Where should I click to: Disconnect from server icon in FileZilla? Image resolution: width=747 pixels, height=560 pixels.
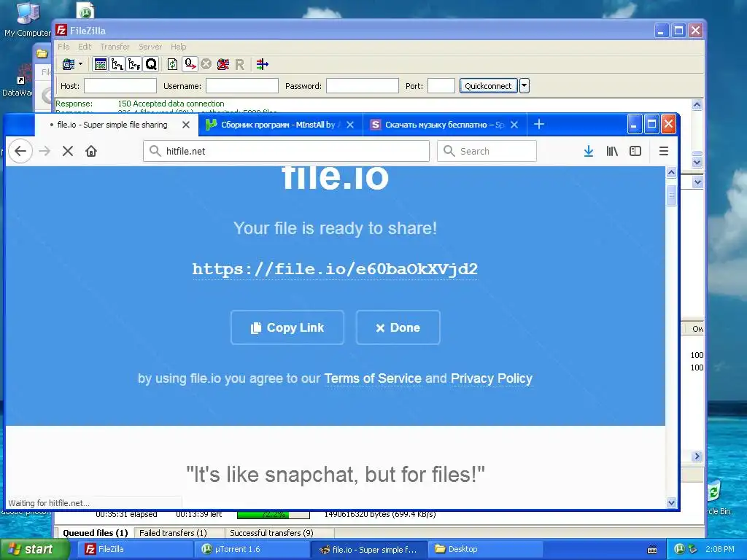(223, 64)
